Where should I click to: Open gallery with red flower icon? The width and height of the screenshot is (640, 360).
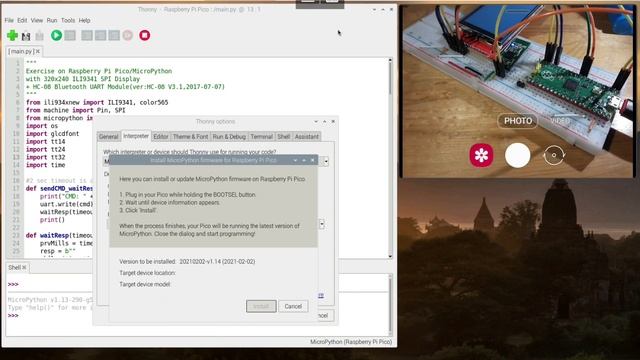(x=481, y=155)
